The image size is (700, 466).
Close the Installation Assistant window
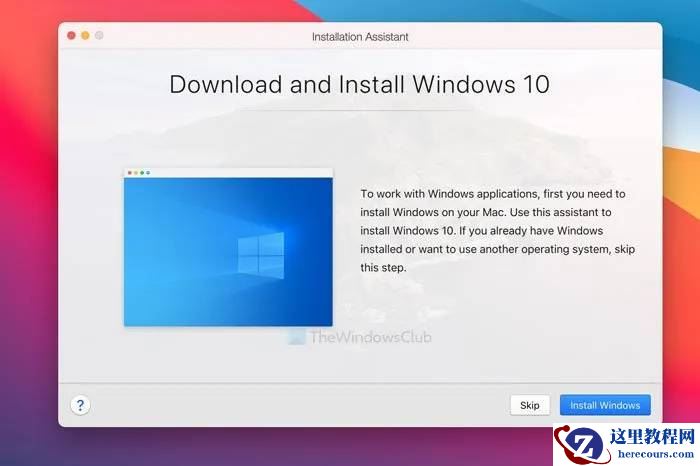coord(71,35)
